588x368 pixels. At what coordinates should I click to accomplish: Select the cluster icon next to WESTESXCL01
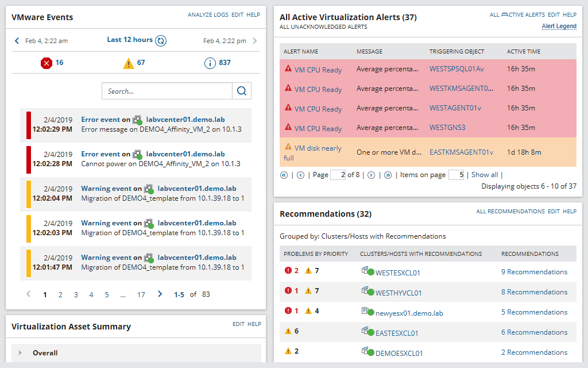[364, 271]
